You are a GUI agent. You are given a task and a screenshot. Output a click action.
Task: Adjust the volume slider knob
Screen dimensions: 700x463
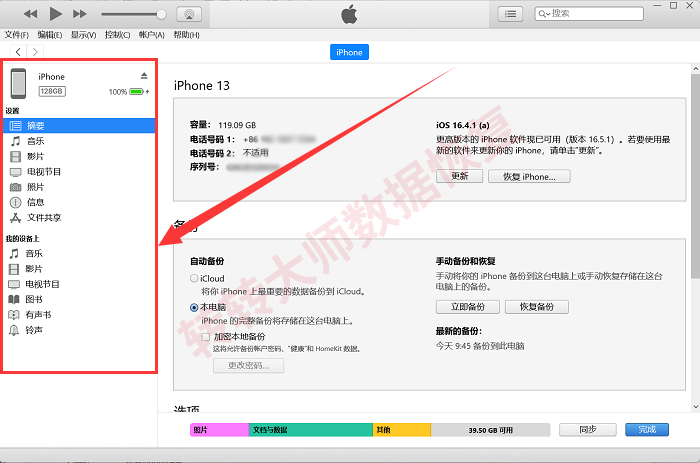(x=161, y=14)
